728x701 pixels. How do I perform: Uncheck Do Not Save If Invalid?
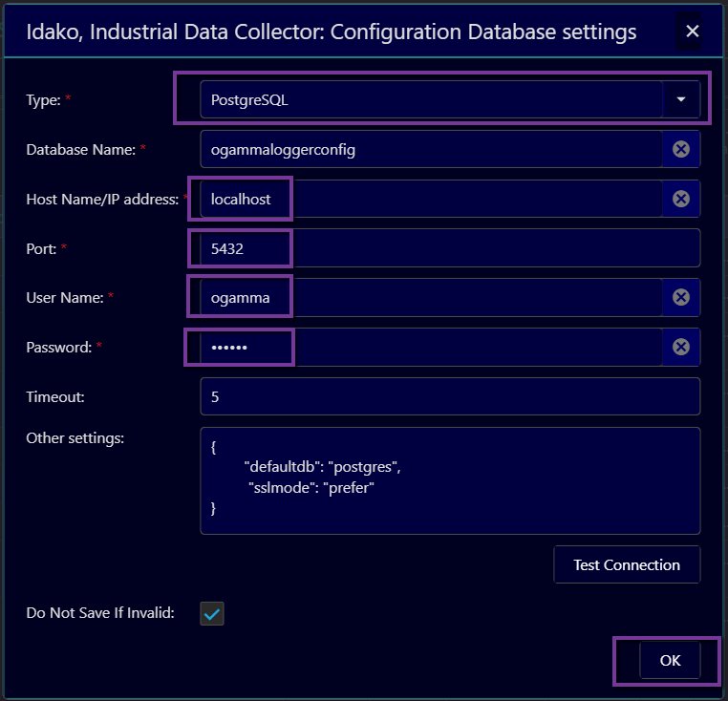point(212,614)
